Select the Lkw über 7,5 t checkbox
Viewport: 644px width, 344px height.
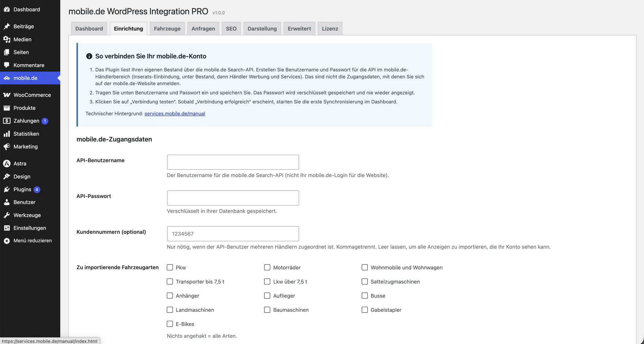(x=267, y=282)
